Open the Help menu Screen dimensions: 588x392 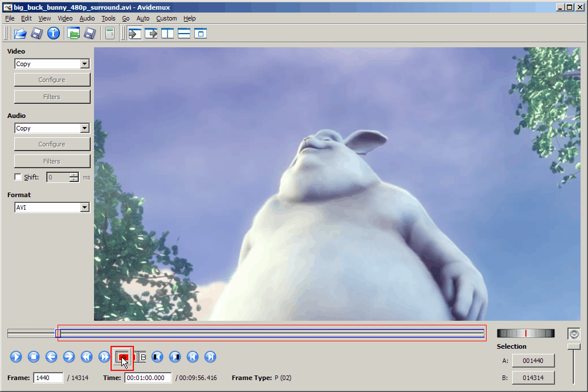[x=189, y=18]
